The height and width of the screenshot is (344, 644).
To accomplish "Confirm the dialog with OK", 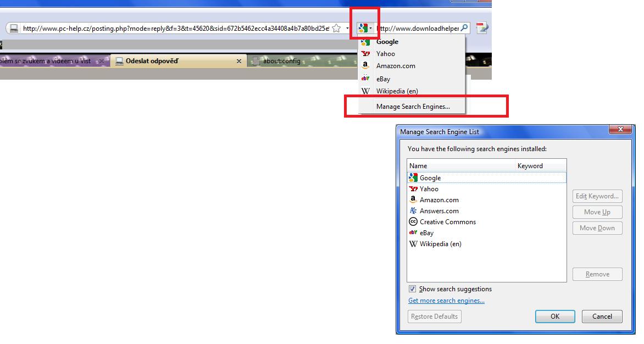I will click(555, 317).
